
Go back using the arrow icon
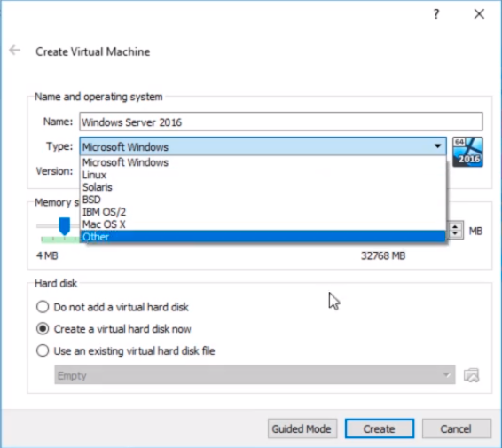15,51
